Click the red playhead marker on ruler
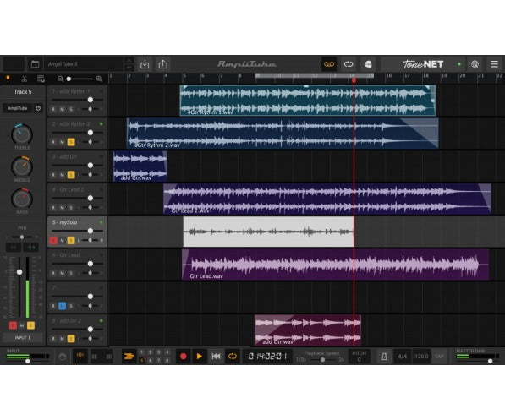 click(354, 79)
